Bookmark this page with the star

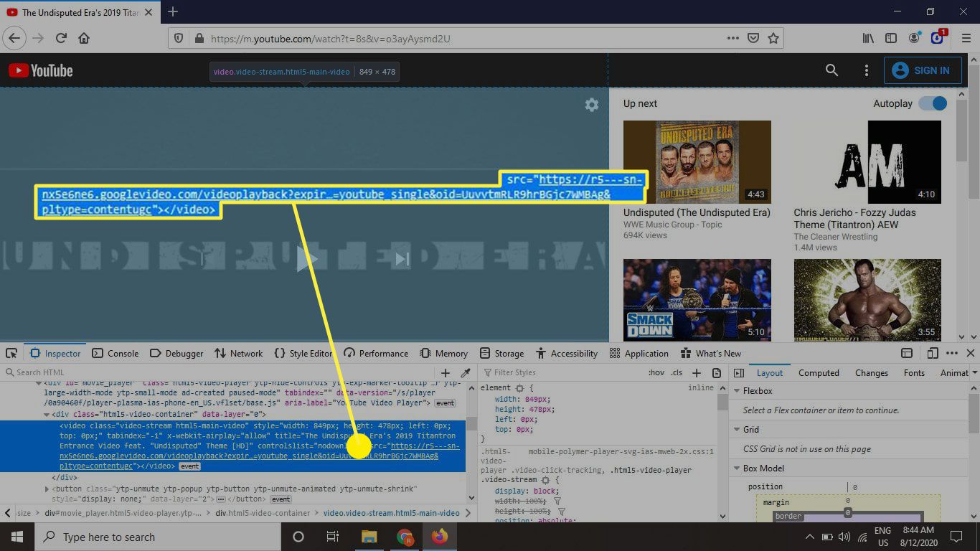(x=773, y=38)
